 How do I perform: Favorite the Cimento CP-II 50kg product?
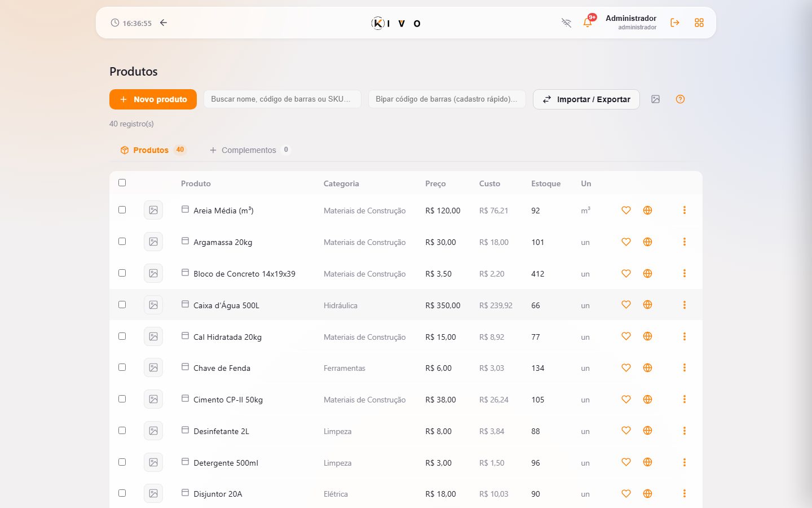[x=626, y=399]
